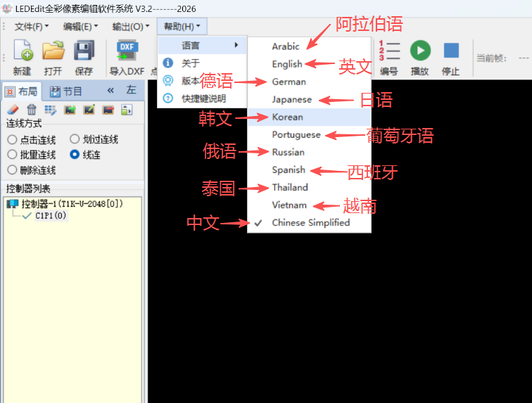Click the 编号 numbering icon
Image resolution: width=532 pixels, height=403 pixels.
(389, 51)
